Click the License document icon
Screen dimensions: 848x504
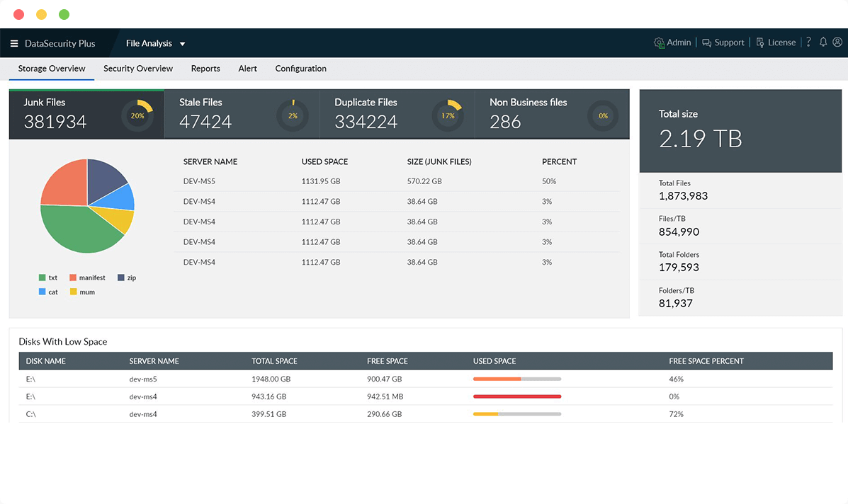tap(760, 42)
